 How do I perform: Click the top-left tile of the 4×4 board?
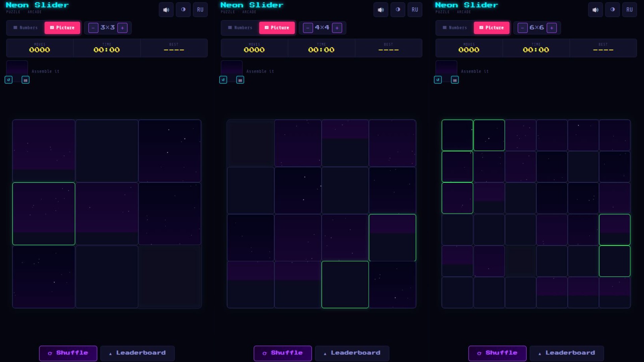251,143
